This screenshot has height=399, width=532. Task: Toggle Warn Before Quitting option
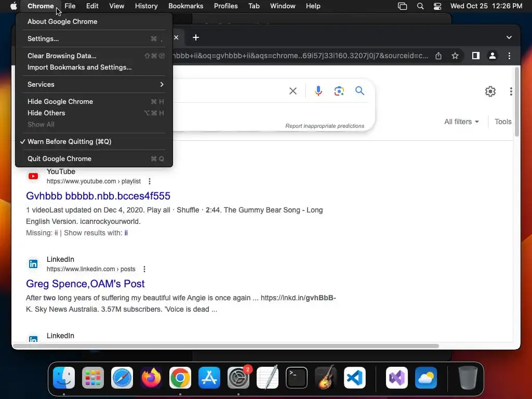pyautogui.click(x=94, y=141)
